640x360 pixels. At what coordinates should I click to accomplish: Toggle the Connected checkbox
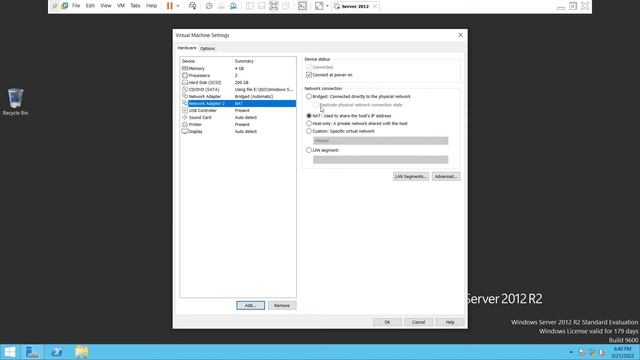[x=309, y=67]
